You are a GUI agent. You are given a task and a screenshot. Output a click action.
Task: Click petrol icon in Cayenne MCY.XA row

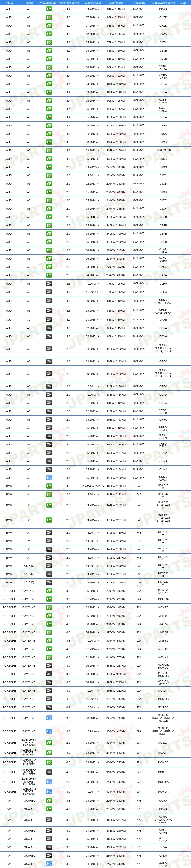pos(49,657)
